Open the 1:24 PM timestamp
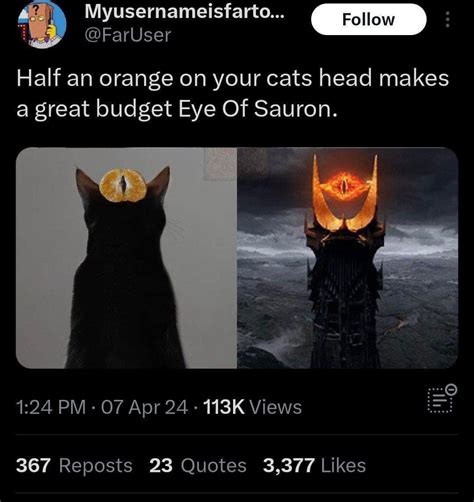474x502 pixels. coord(51,407)
